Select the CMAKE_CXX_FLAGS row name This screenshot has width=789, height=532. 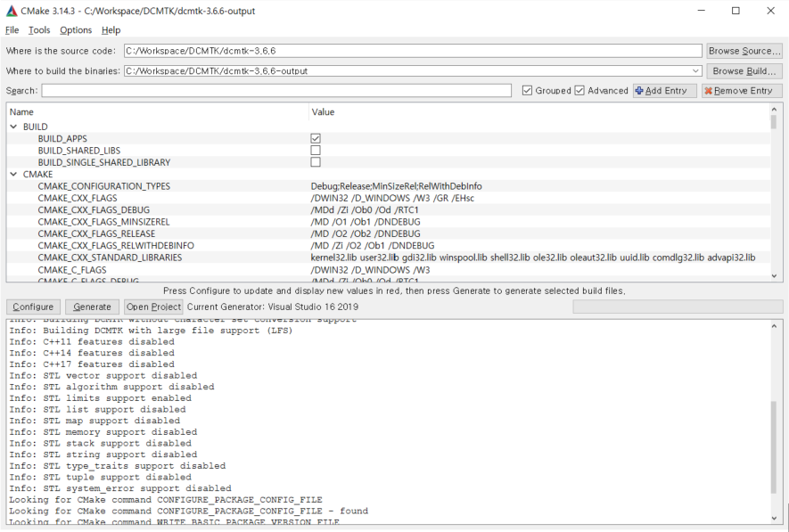pyautogui.click(x=78, y=198)
